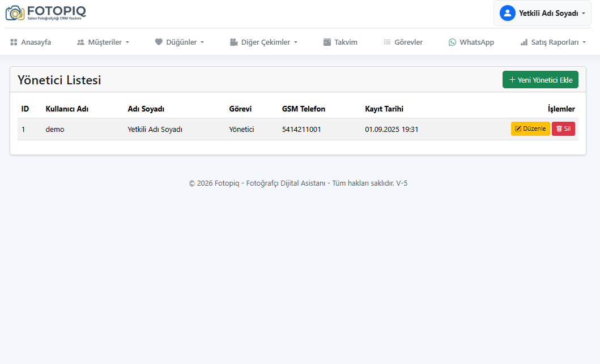Delete the demo user with Sil
Viewport: 600px width, 364px height.
[x=563, y=129]
